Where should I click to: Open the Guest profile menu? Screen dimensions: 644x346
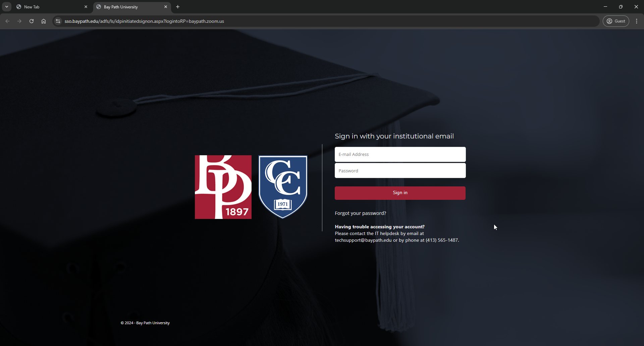pos(616,21)
